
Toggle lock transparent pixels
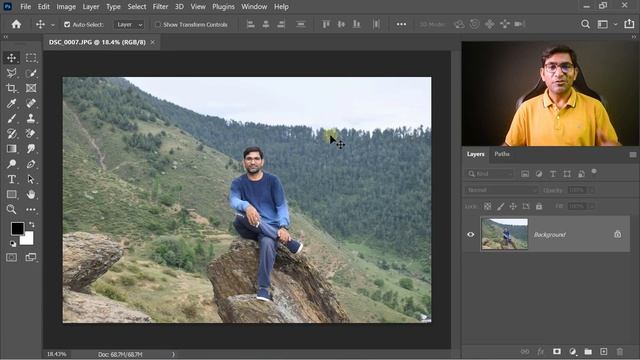pyautogui.click(x=487, y=207)
